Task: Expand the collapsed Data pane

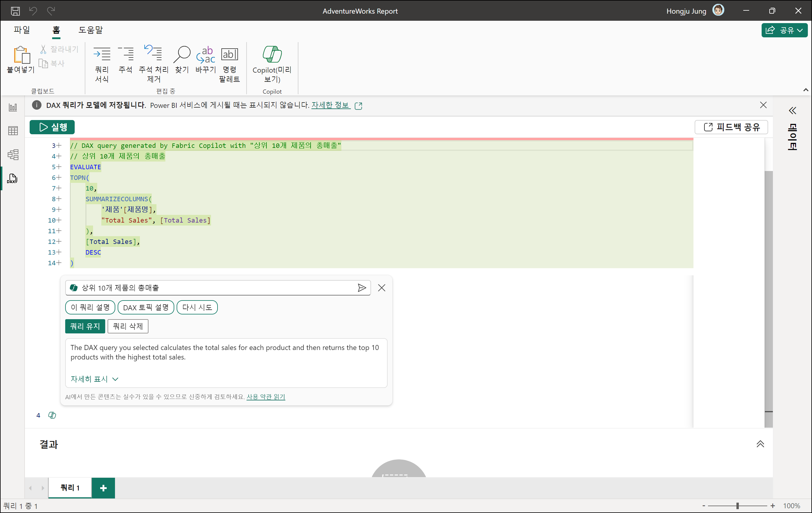Action: 792,111
